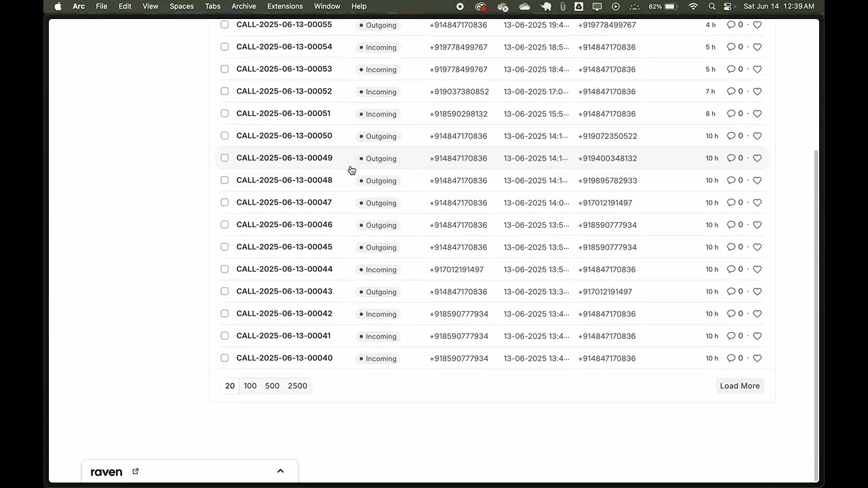Screen dimensions: 868x488
Task: Set page size to 100
Action: 250,386
